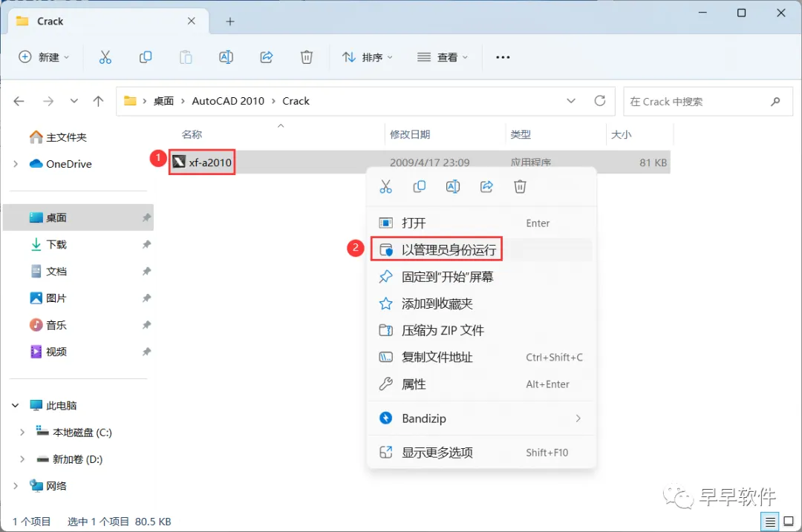Go back with the left arrow button

[19, 101]
